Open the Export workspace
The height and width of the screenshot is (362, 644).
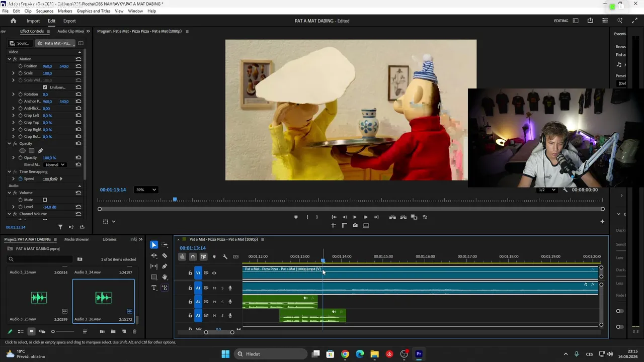(69, 21)
